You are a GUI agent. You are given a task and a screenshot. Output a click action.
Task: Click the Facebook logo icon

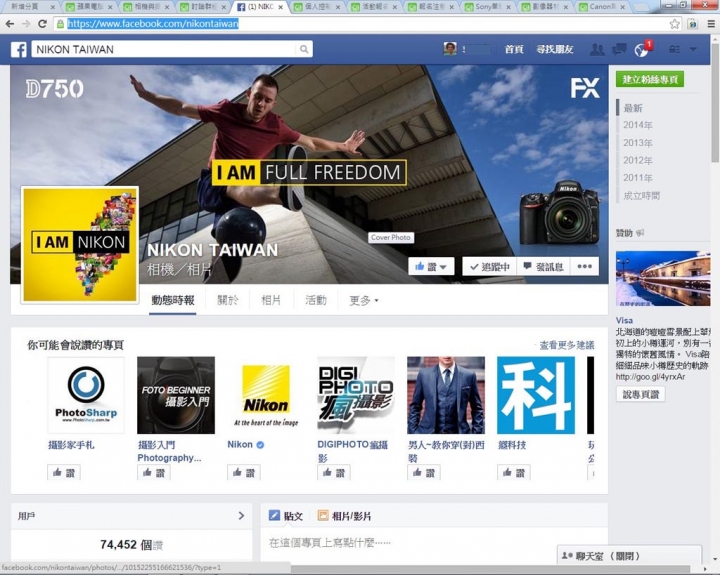(19, 49)
